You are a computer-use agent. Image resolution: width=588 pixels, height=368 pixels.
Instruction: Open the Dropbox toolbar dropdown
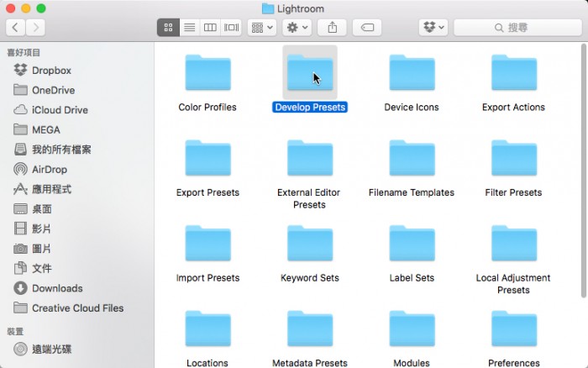point(433,27)
